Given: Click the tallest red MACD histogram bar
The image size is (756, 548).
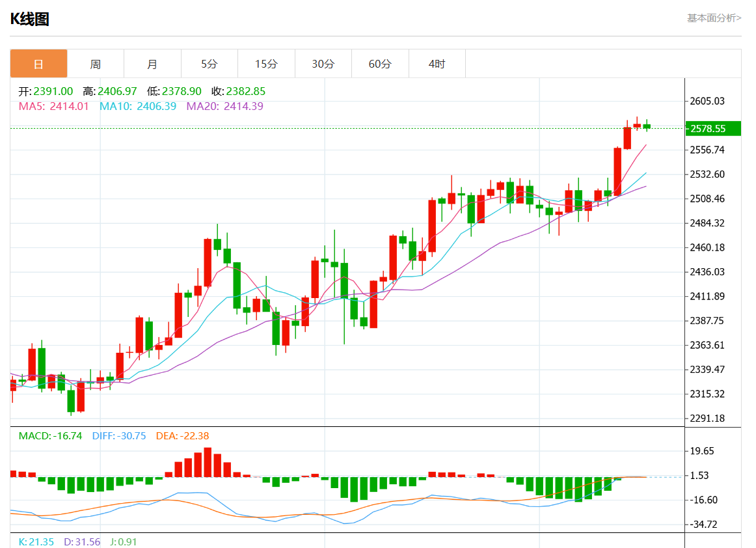Looking at the screenshot, I should click(x=208, y=462).
